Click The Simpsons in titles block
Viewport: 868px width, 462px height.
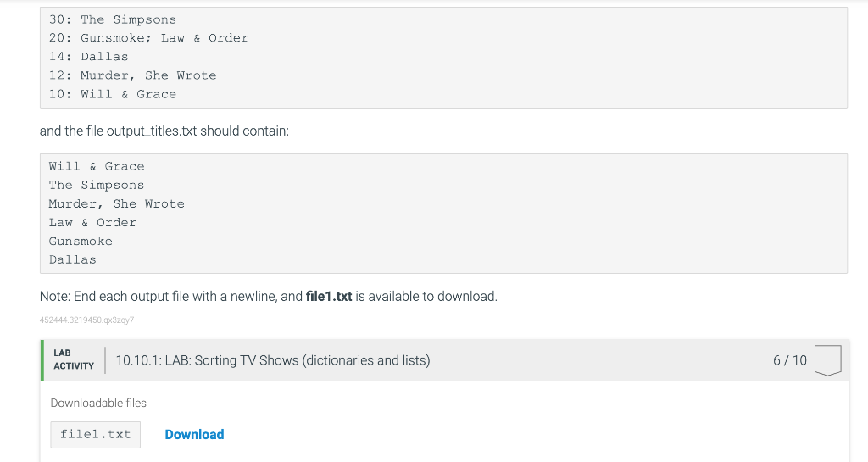(x=97, y=185)
